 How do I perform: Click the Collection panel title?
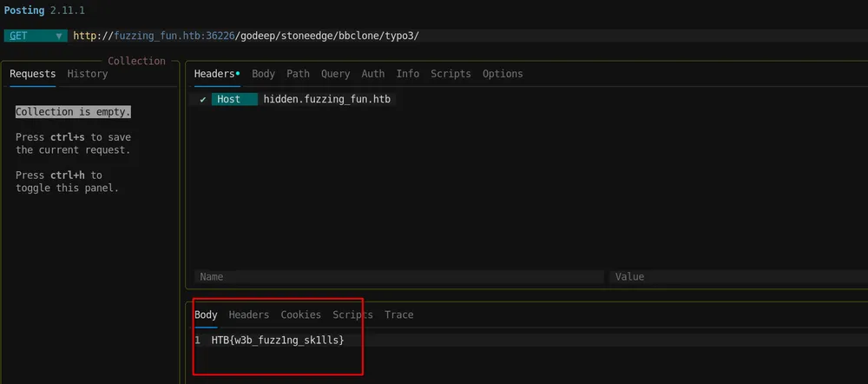point(137,61)
